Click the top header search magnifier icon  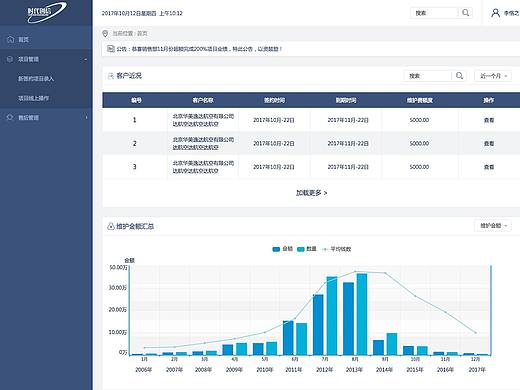click(466, 13)
